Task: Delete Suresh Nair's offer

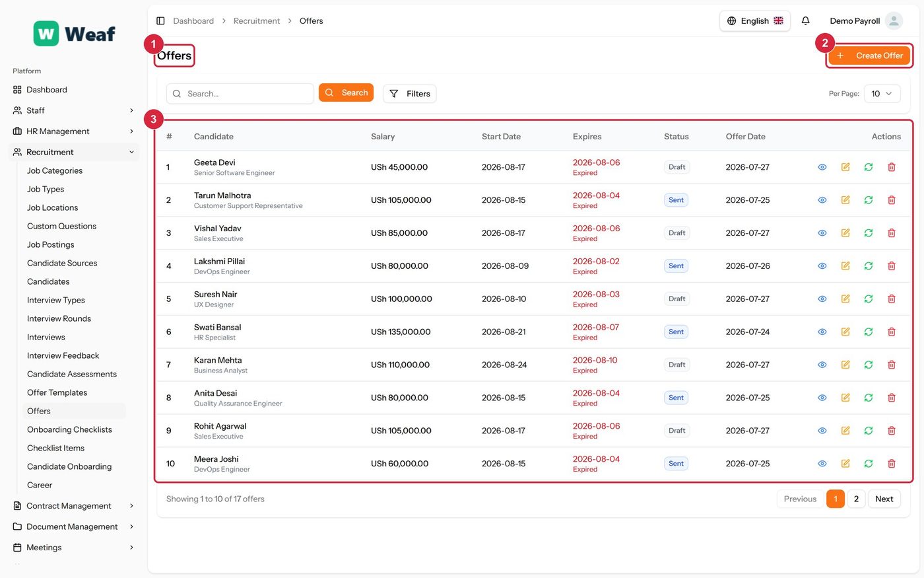Action: pos(892,299)
